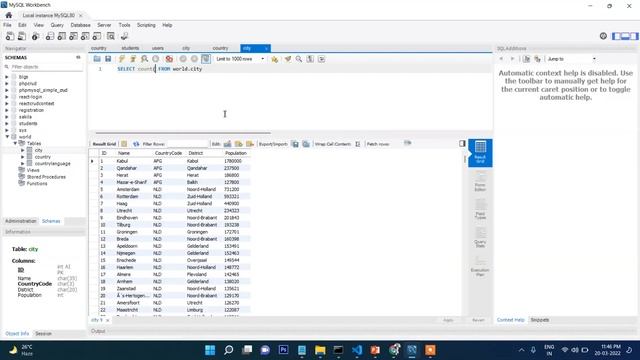
Task: Click the Rollback transaction icon
Action: 194,59
